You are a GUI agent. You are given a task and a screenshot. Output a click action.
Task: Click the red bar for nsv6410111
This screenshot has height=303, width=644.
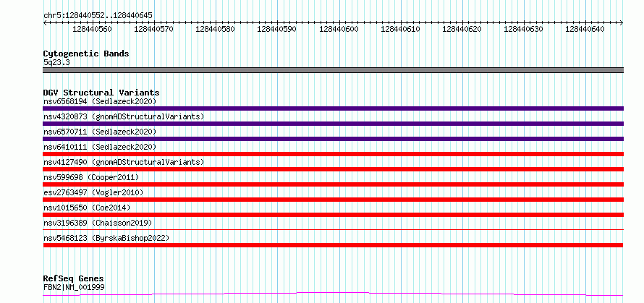tap(333, 154)
